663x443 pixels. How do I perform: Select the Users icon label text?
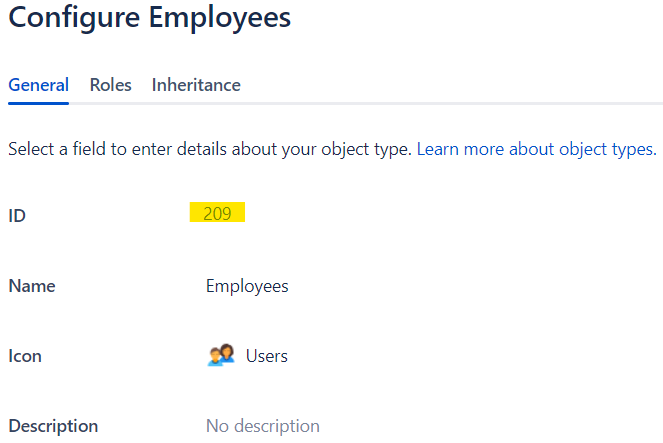click(x=267, y=356)
